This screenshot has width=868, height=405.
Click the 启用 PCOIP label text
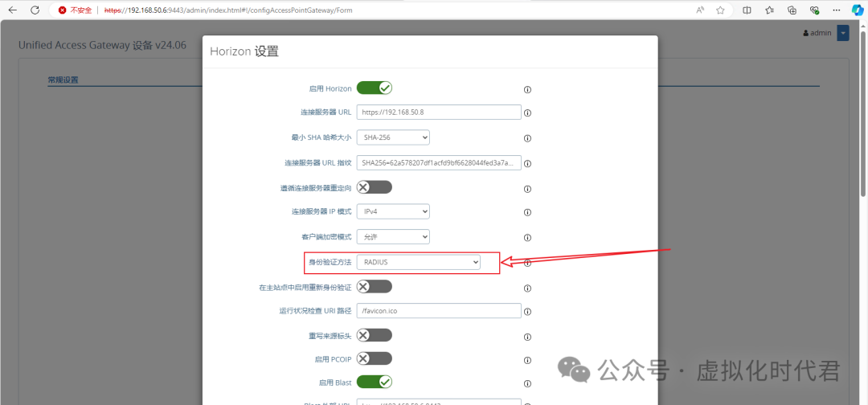[x=333, y=359]
